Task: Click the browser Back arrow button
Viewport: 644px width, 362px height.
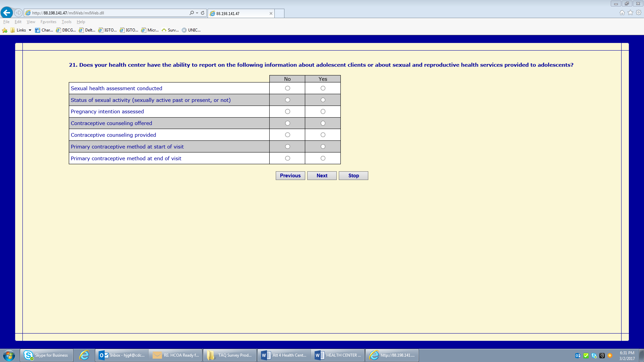Action: pyautogui.click(x=7, y=13)
